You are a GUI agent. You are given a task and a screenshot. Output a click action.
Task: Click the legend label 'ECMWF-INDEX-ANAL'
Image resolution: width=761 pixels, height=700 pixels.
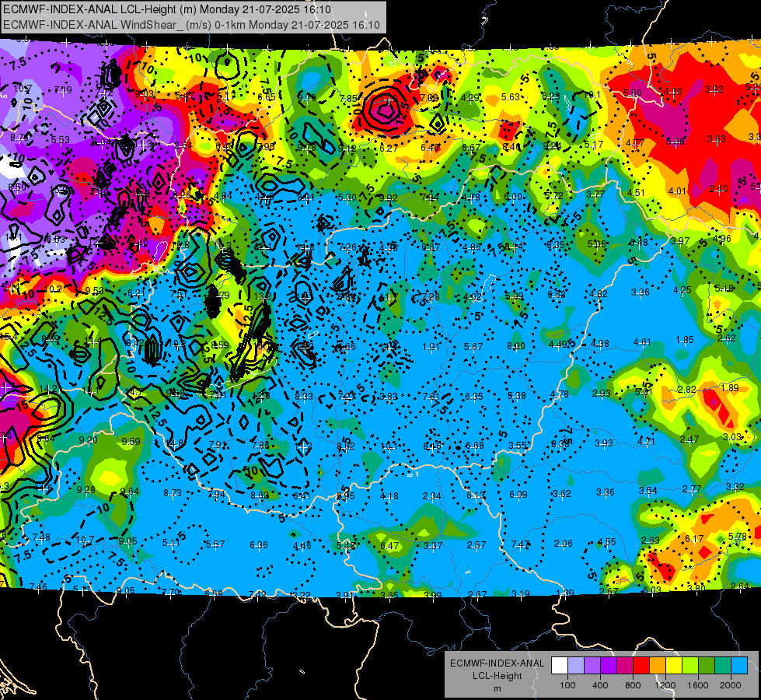[497, 663]
